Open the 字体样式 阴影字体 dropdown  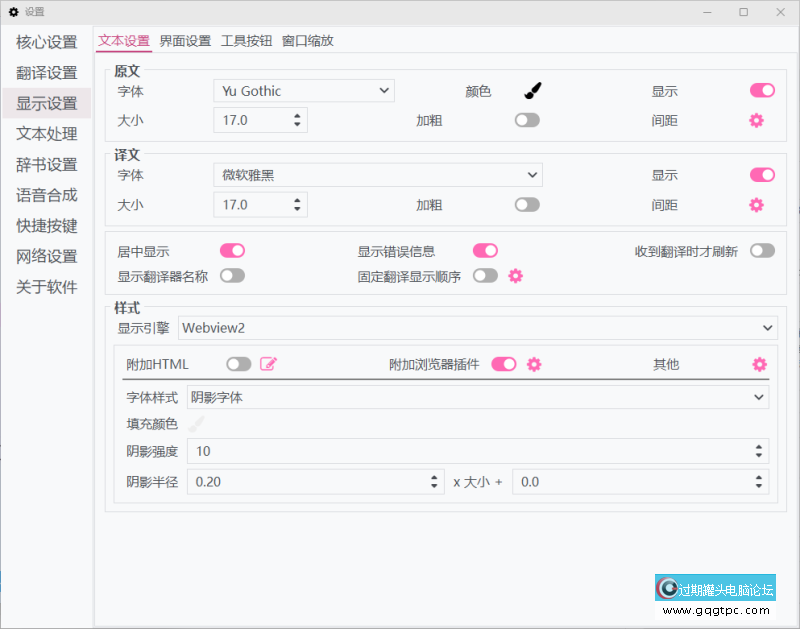click(x=477, y=397)
